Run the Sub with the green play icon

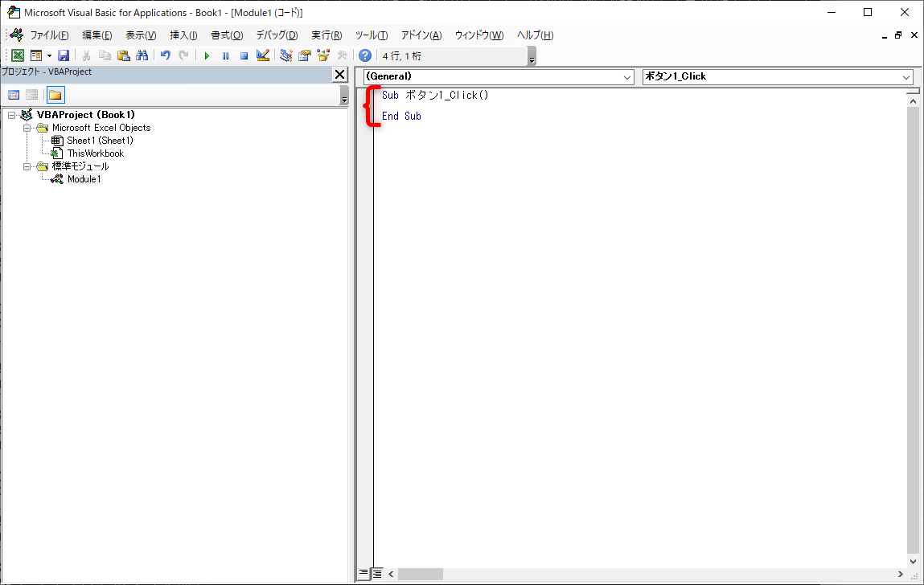pyautogui.click(x=207, y=55)
